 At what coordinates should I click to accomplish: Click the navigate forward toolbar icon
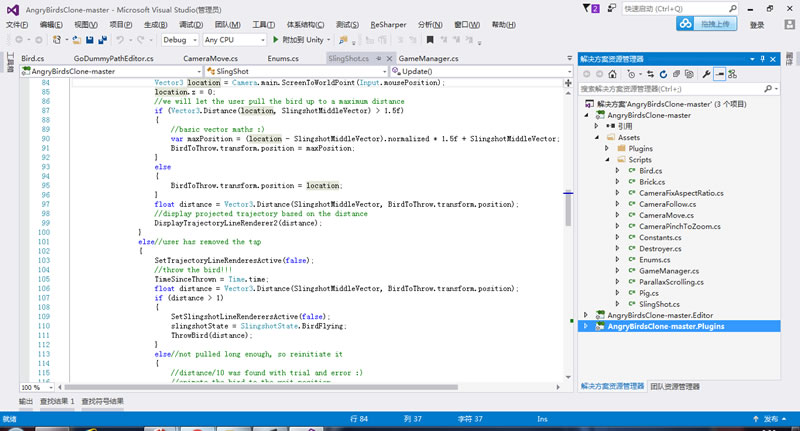39,39
